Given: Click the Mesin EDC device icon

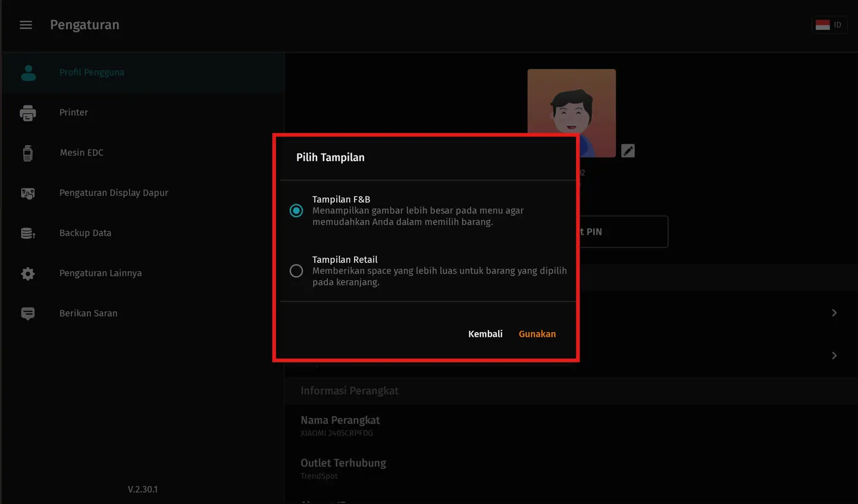Looking at the screenshot, I should pos(28,153).
